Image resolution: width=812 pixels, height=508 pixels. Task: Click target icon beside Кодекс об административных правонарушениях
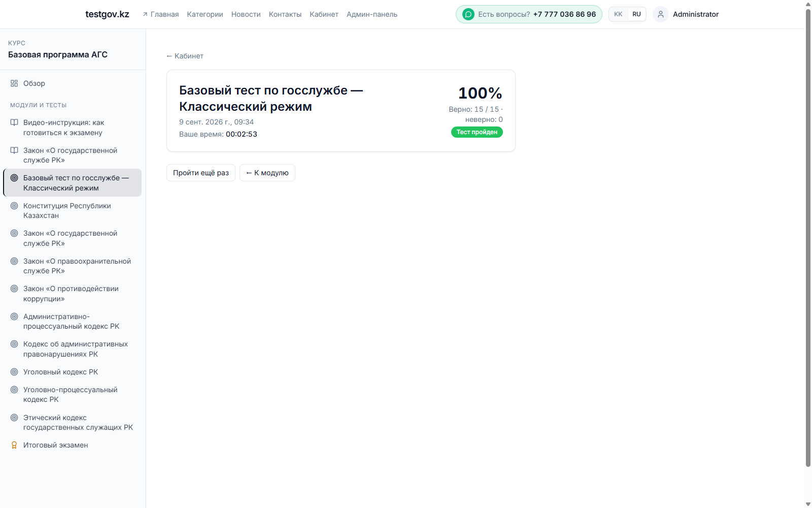tap(14, 344)
